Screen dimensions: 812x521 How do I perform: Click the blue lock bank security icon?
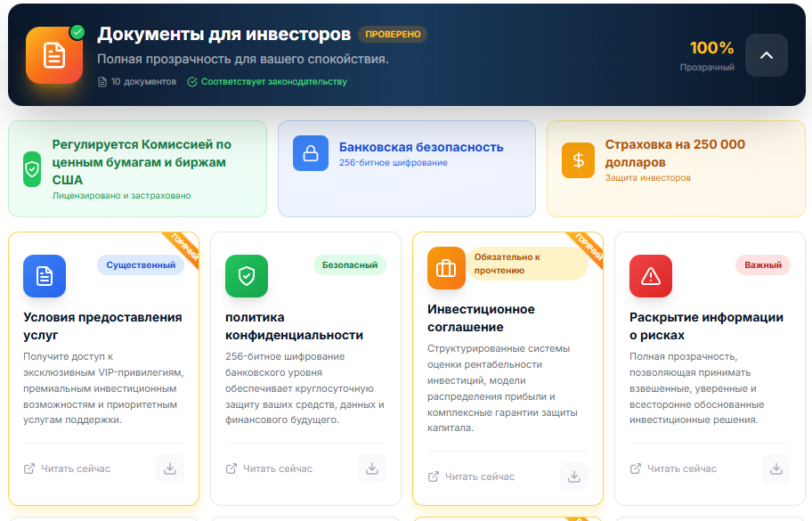pos(311,153)
